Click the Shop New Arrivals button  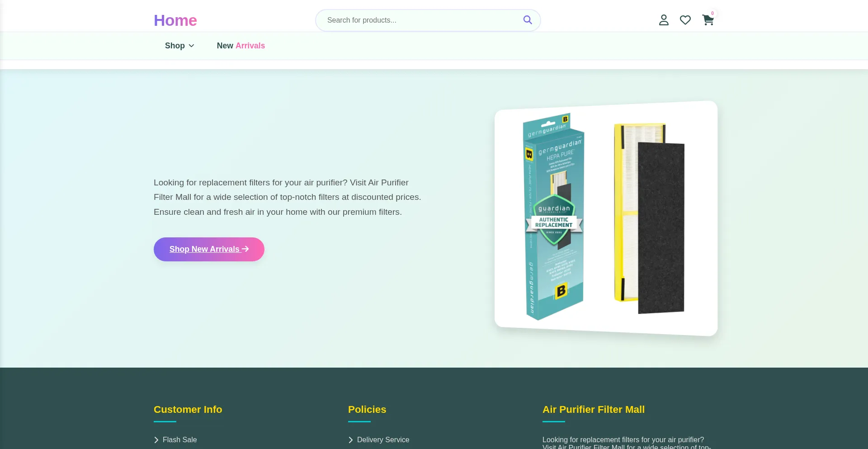coord(209,249)
